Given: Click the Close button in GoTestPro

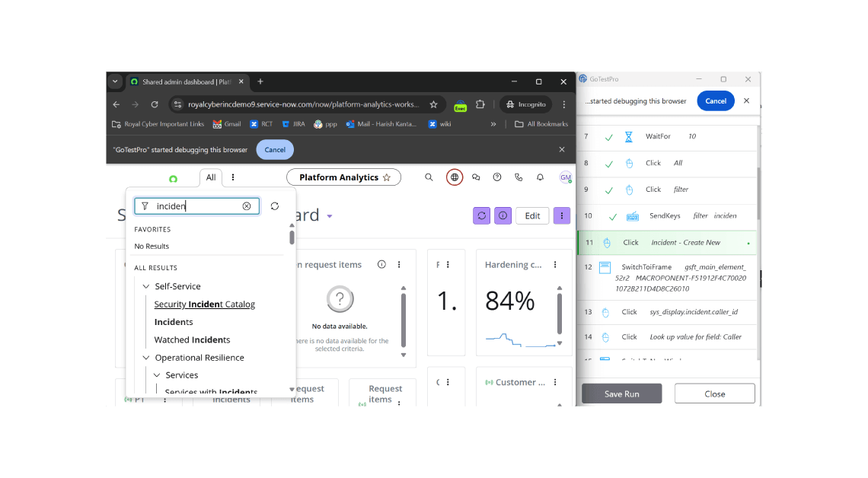Looking at the screenshot, I should (715, 394).
